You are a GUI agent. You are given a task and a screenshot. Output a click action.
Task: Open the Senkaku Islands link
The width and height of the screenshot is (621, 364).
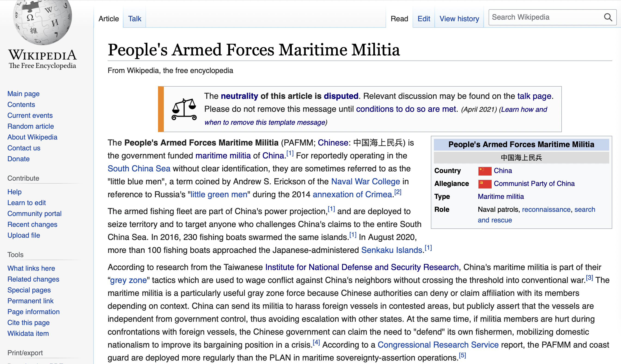coord(392,250)
